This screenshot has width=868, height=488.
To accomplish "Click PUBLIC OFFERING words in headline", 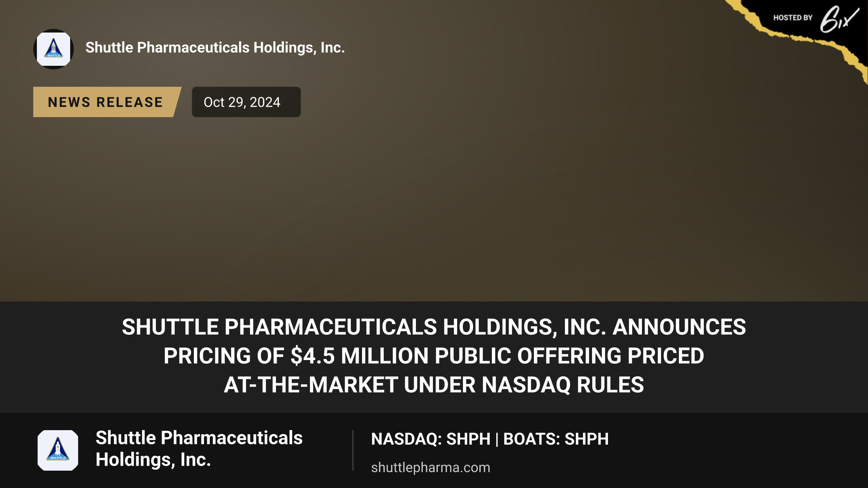I will pyautogui.click(x=528, y=356).
